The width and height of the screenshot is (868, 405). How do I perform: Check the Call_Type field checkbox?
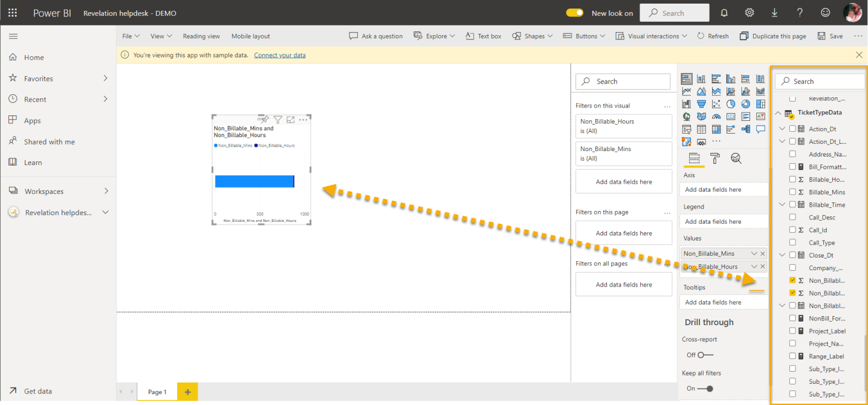click(792, 242)
